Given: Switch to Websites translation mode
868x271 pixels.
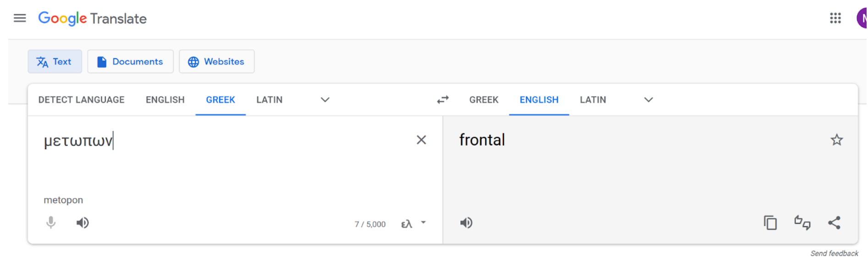Looking at the screenshot, I should pos(216,62).
